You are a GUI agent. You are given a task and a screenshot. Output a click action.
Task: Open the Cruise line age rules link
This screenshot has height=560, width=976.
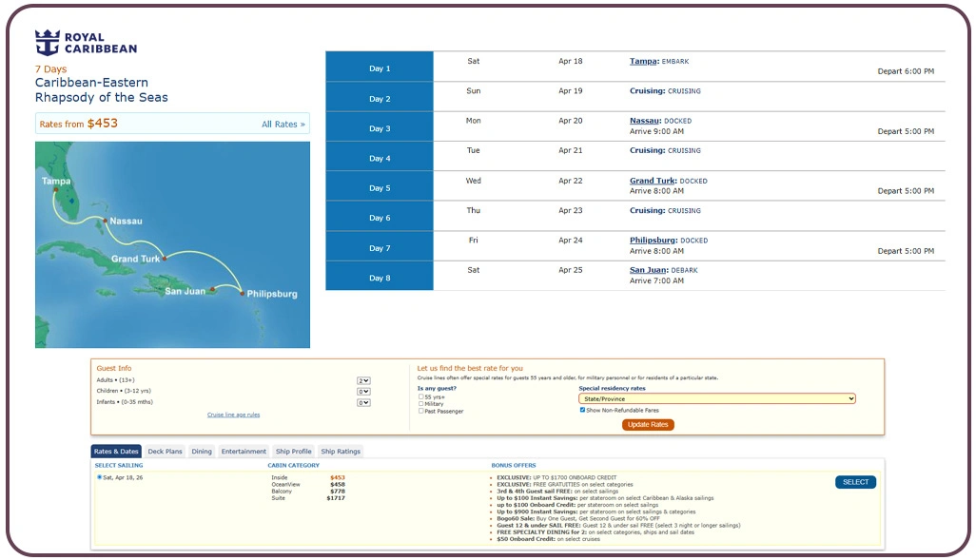click(235, 415)
